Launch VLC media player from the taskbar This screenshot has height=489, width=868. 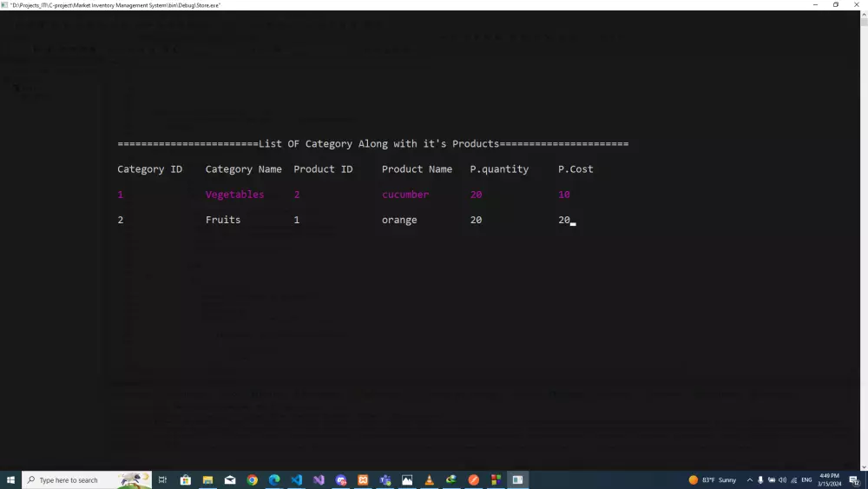[x=429, y=479]
